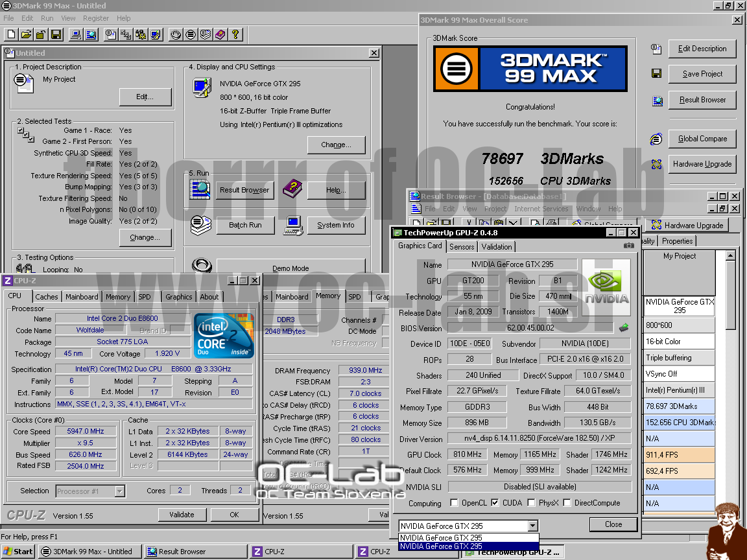The width and height of the screenshot is (747, 560).
Task: Click the Global Compare button
Action: pos(702,139)
